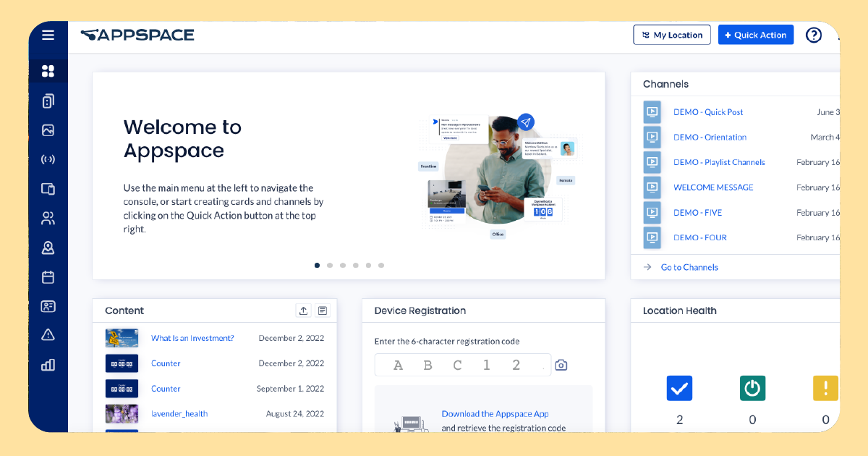
Task: Click the Welcome banner illustration image
Action: point(499,176)
